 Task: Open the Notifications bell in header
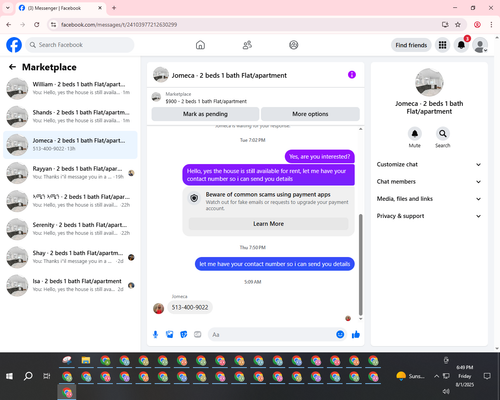461,45
